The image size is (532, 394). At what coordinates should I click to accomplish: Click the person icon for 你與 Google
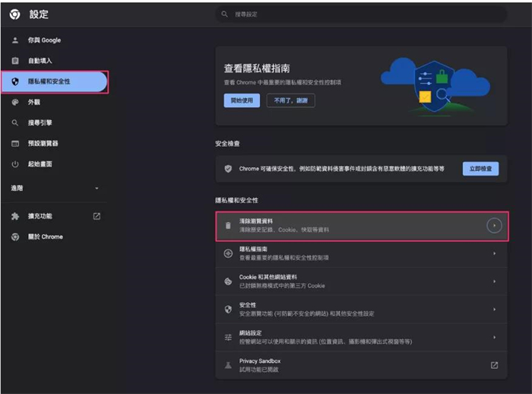click(x=15, y=40)
